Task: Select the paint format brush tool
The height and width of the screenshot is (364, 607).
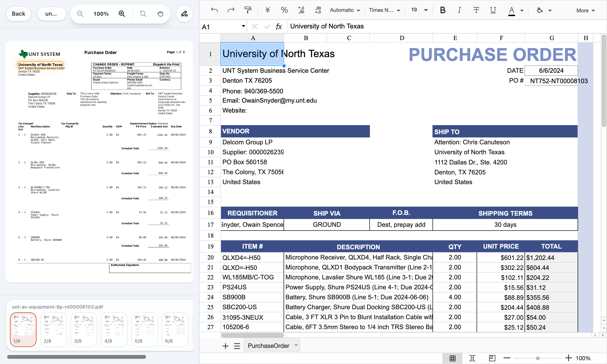Action: (248, 10)
